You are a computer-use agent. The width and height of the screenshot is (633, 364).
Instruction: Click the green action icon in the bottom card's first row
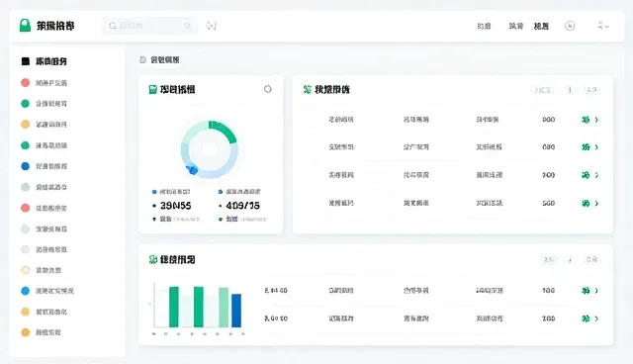click(x=586, y=291)
